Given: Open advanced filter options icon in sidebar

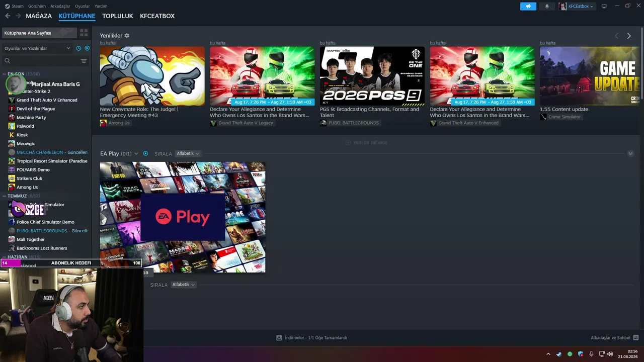Looking at the screenshot, I should tap(84, 61).
